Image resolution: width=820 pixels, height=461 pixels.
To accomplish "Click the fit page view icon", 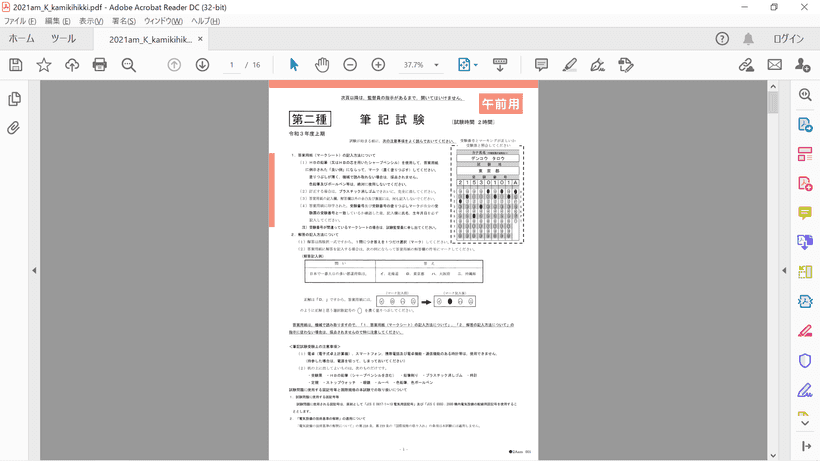I will click(x=463, y=65).
